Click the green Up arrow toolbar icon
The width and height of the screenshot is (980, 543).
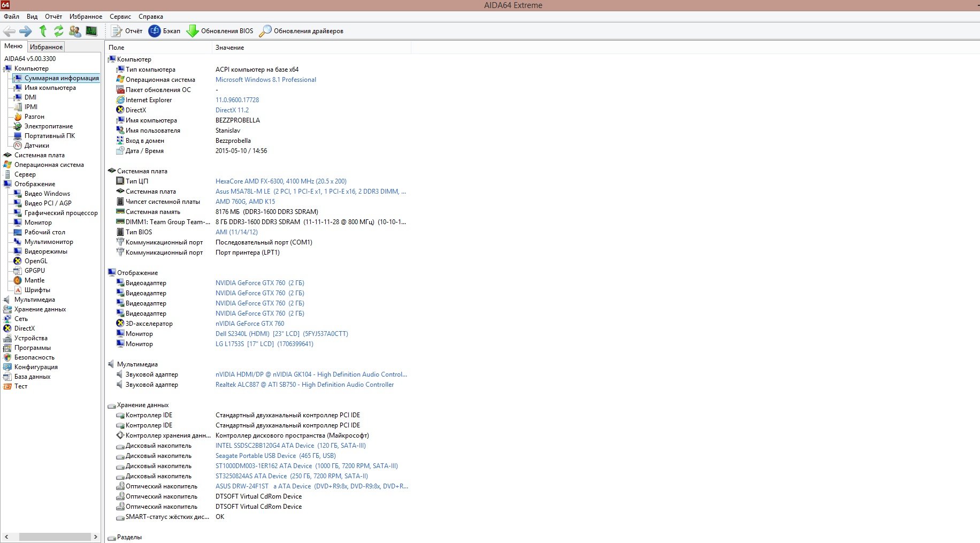(x=43, y=31)
